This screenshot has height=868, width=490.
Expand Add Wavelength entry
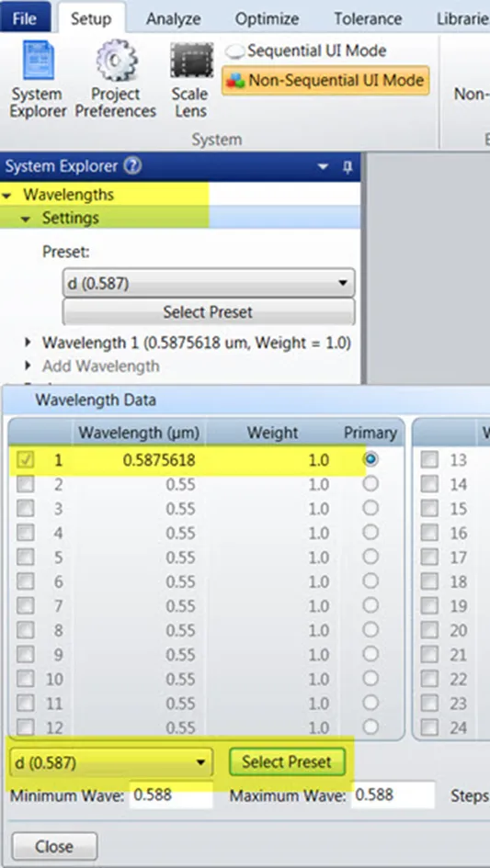click(x=28, y=366)
